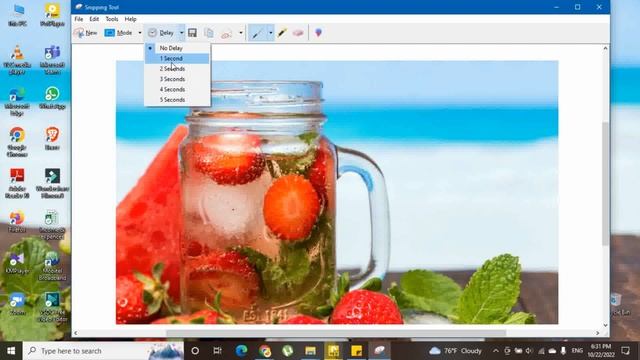Open Google Chrome from taskbar
640x360 pixels.
[265, 351]
